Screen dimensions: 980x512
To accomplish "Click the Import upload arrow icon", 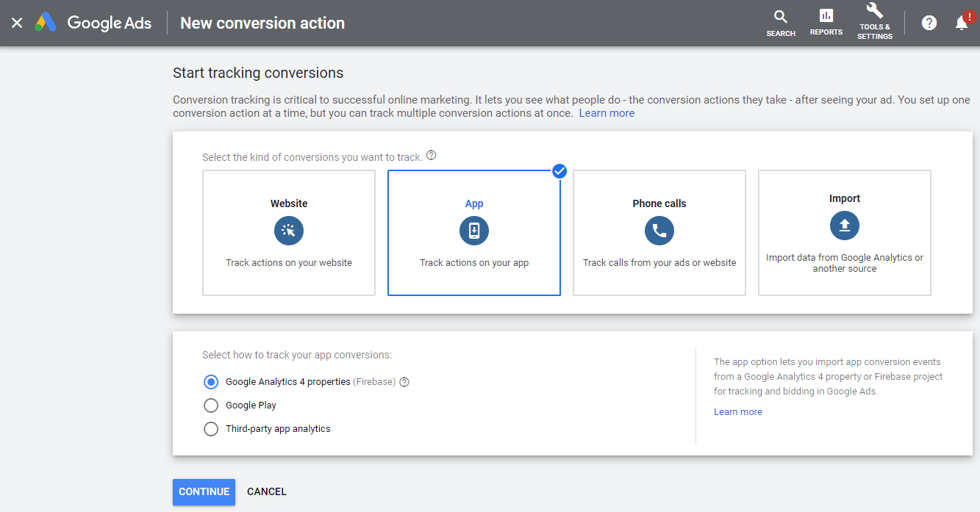I will tap(845, 225).
